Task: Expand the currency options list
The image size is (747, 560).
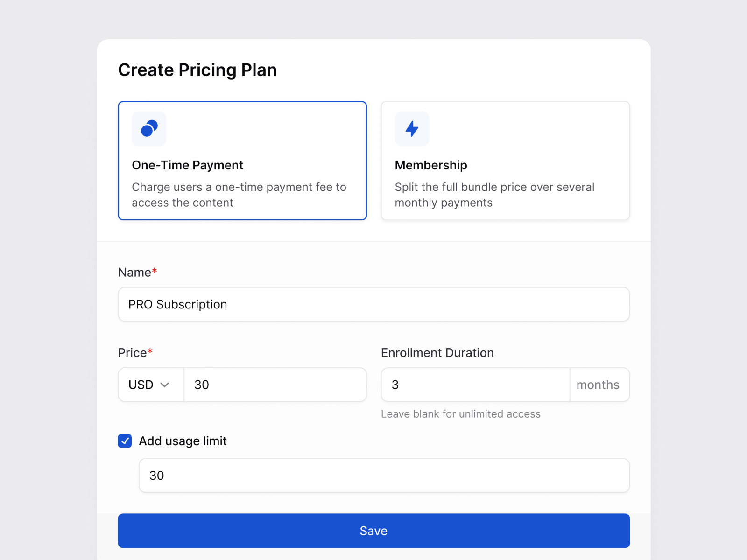Action: tap(150, 385)
